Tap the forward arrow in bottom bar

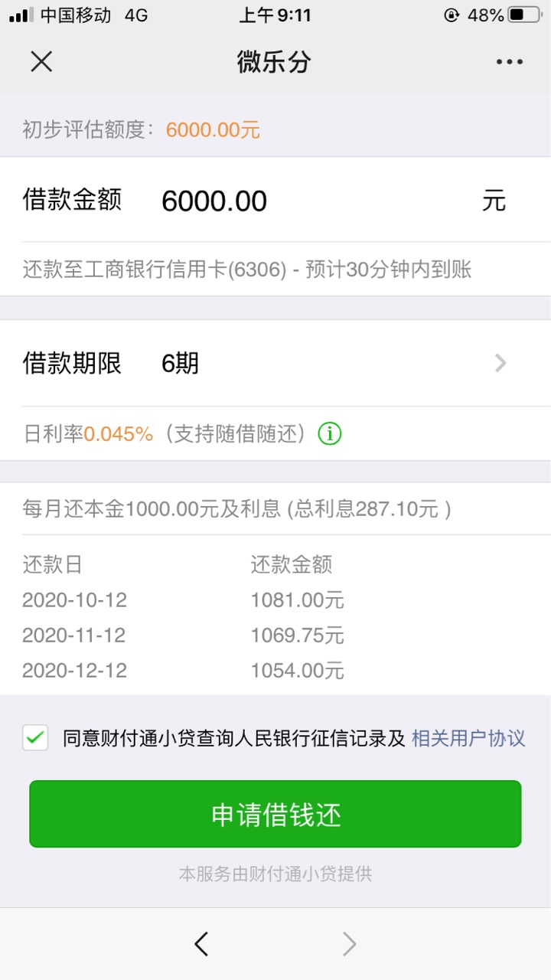coord(350,944)
